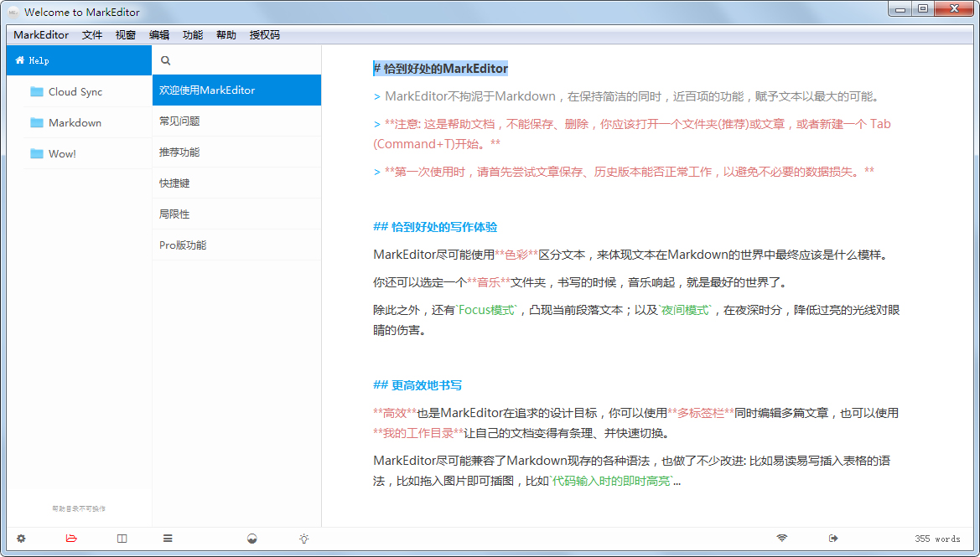Click the Cloud Sync folder icon
980x557 pixels.
click(37, 92)
